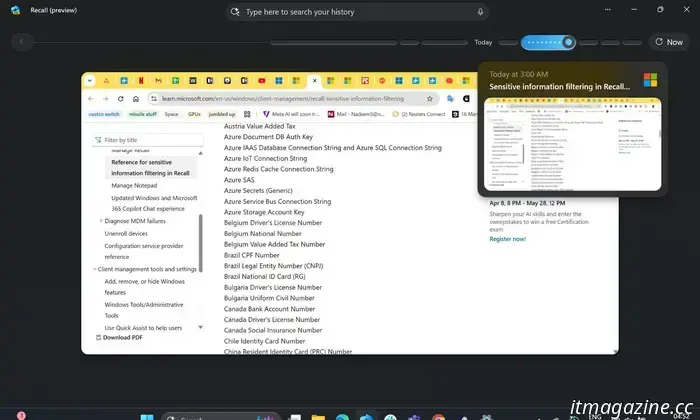The image size is (700, 420).
Task: Open the Mail - NadeemS bookmark
Action: 356,114
